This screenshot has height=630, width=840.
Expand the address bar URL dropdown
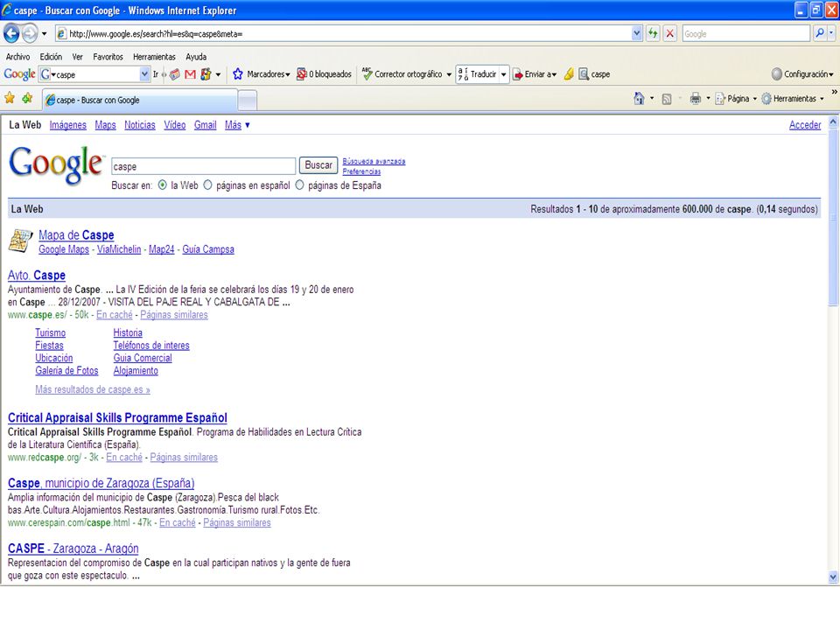(x=636, y=34)
